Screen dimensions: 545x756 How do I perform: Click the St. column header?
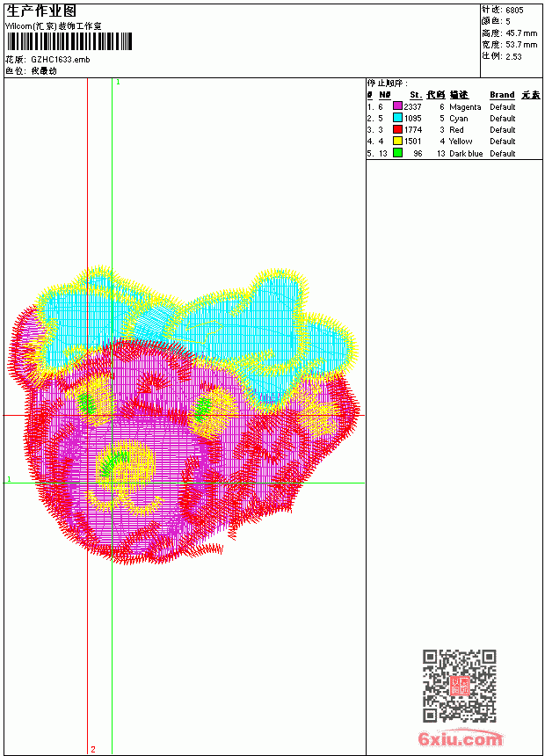[x=416, y=95]
